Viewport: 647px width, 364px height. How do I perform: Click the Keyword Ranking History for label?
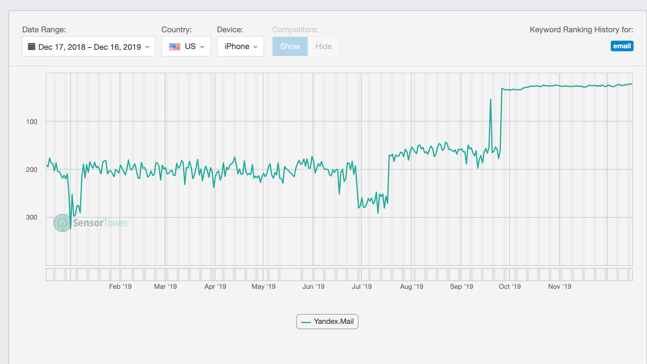pos(581,30)
